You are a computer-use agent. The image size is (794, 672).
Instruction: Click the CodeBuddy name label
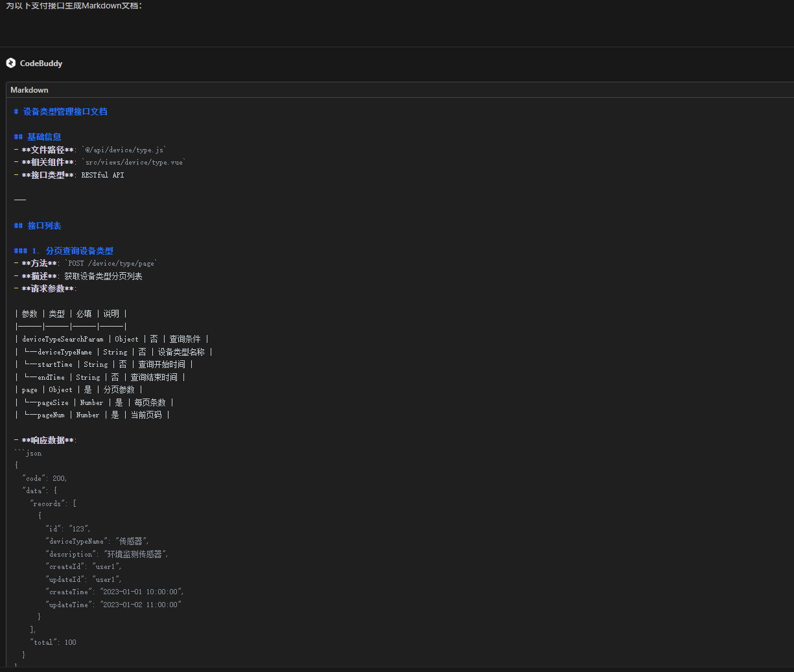point(41,64)
